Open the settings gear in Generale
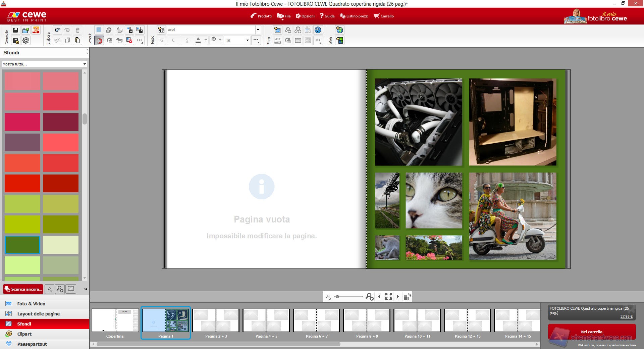644x349 pixels. [x=26, y=41]
